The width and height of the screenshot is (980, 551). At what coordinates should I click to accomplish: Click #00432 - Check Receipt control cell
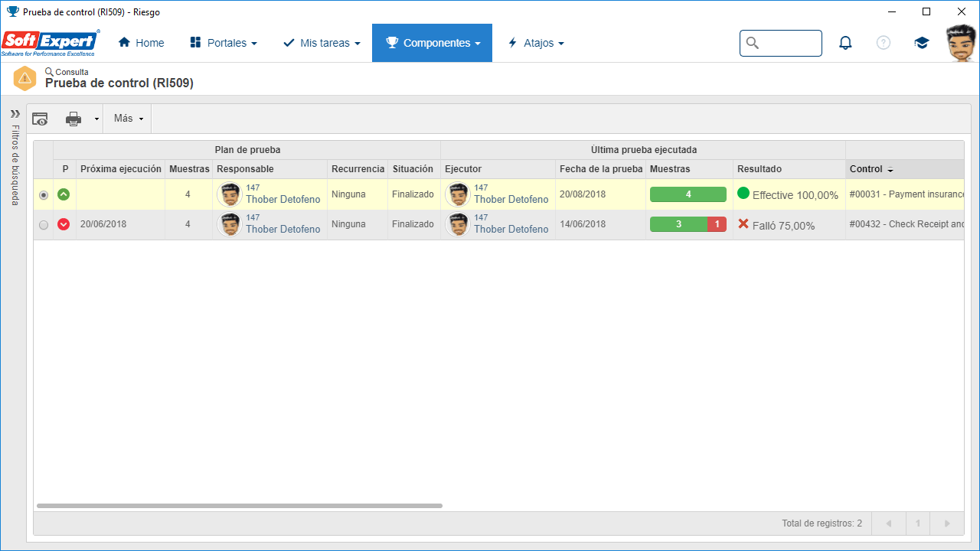[x=906, y=224]
